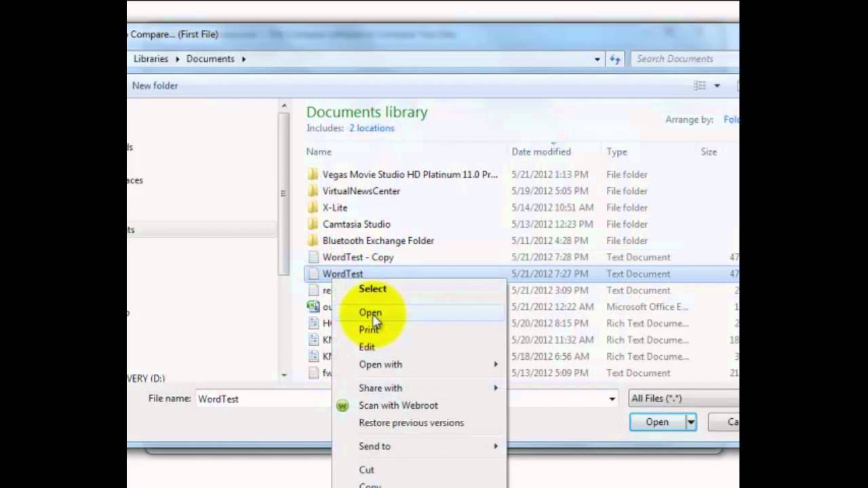Click the Open button's split arrow
This screenshot has height=488, width=868.
click(x=690, y=422)
